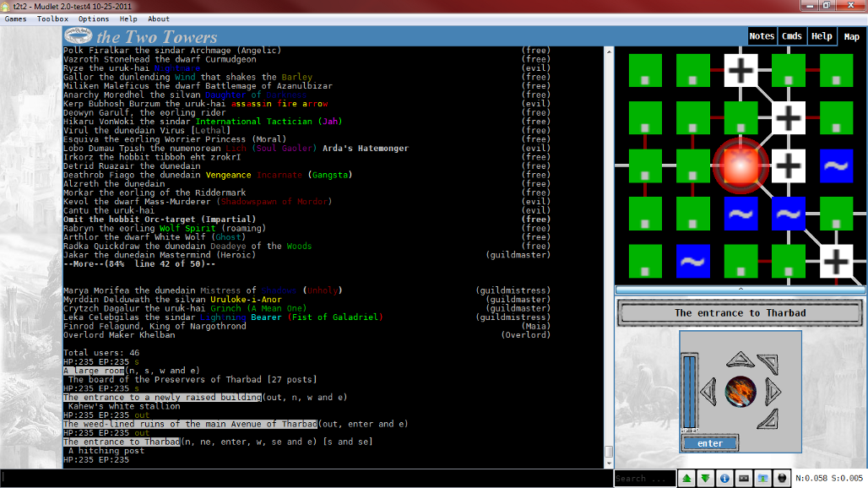The width and height of the screenshot is (868, 488).
Task: Switch to the Help tab beside Cmds
Action: click(x=822, y=36)
